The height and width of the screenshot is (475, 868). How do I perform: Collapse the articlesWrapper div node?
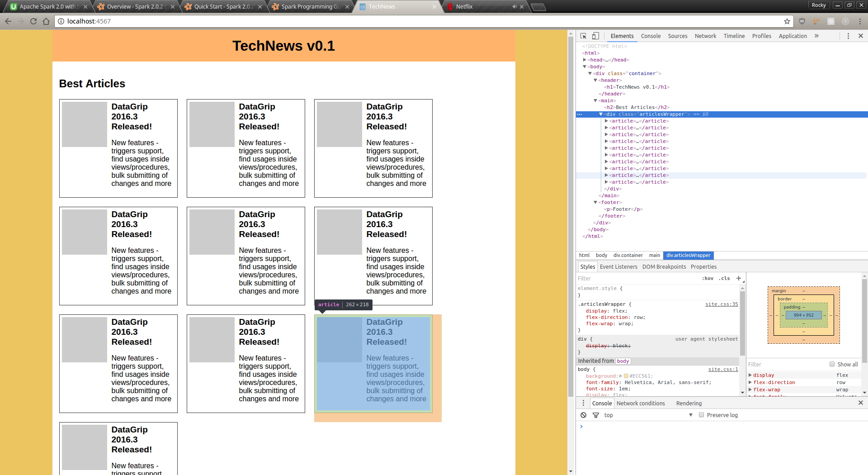pyautogui.click(x=601, y=114)
